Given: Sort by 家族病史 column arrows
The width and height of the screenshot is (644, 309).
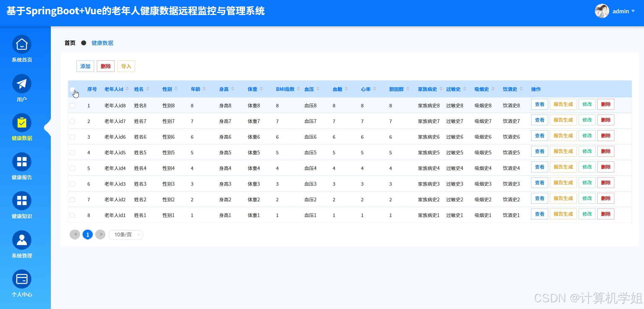Looking at the screenshot, I should [441, 89].
